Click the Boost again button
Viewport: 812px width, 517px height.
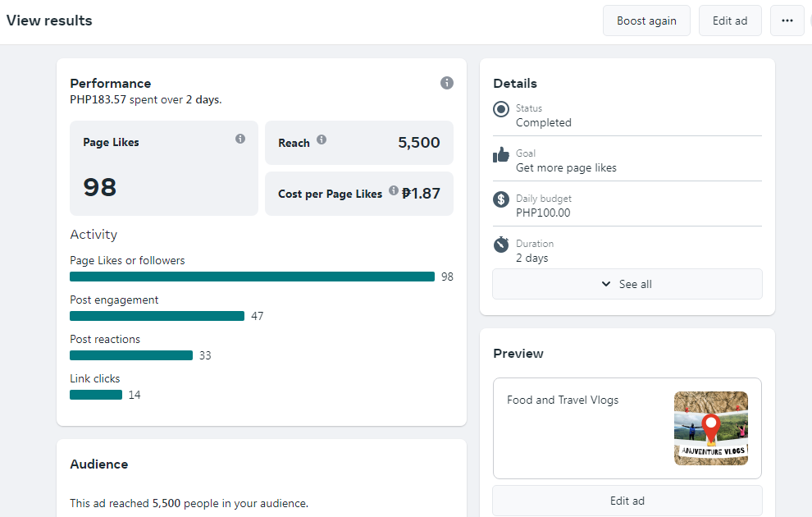646,21
